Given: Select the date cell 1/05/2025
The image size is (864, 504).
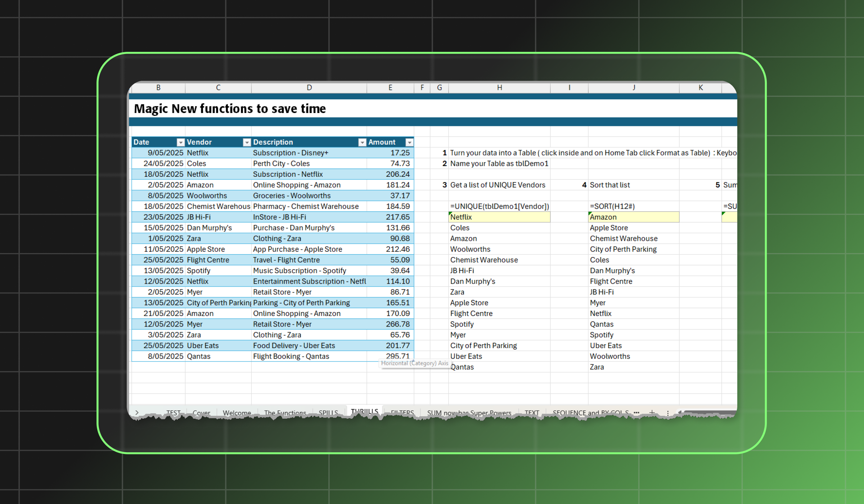Looking at the screenshot, I should [158, 239].
